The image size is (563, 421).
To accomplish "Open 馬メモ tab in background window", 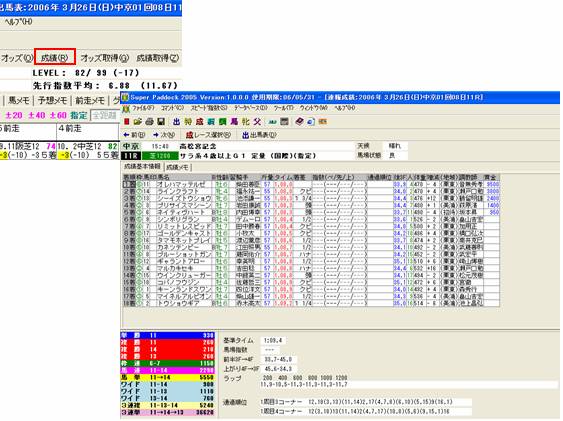I will click(19, 100).
